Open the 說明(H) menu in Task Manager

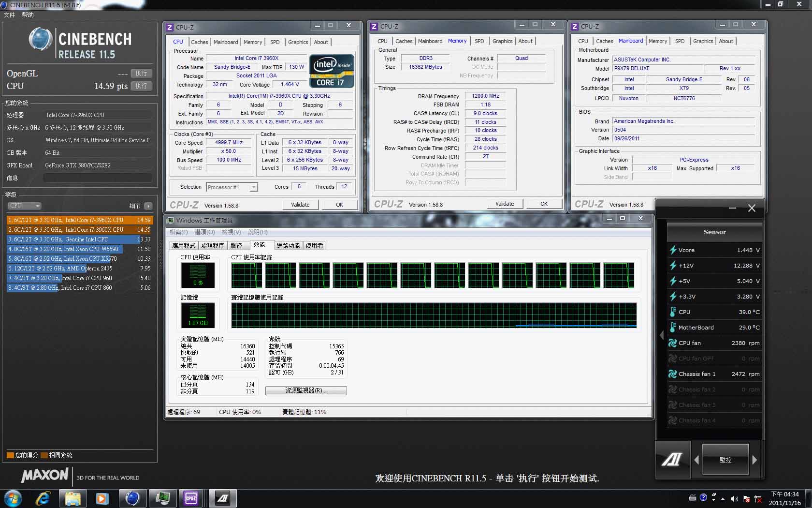(258, 232)
